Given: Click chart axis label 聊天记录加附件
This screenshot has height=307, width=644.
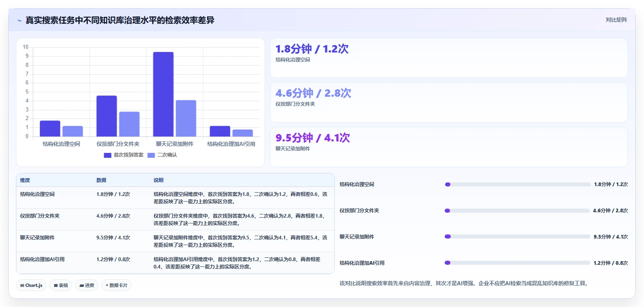Looking at the screenshot, I should click(174, 144).
